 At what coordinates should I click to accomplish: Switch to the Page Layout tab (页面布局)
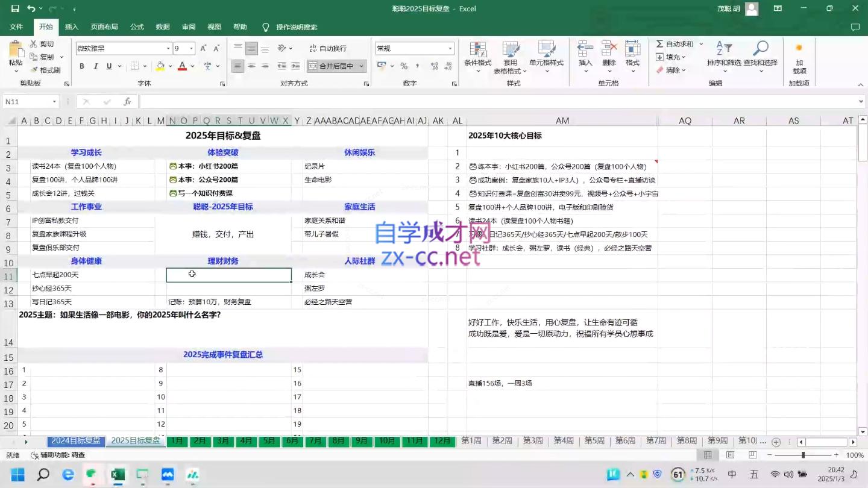point(104,27)
